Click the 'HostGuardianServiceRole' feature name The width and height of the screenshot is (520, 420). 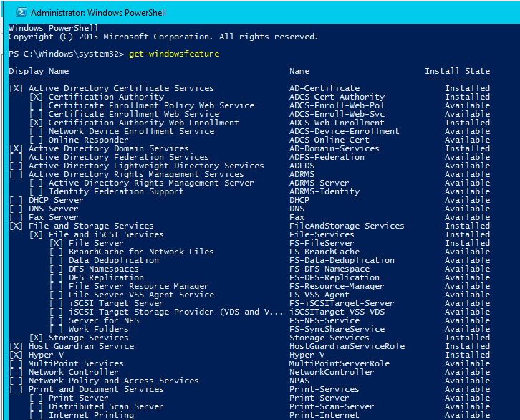(347, 346)
